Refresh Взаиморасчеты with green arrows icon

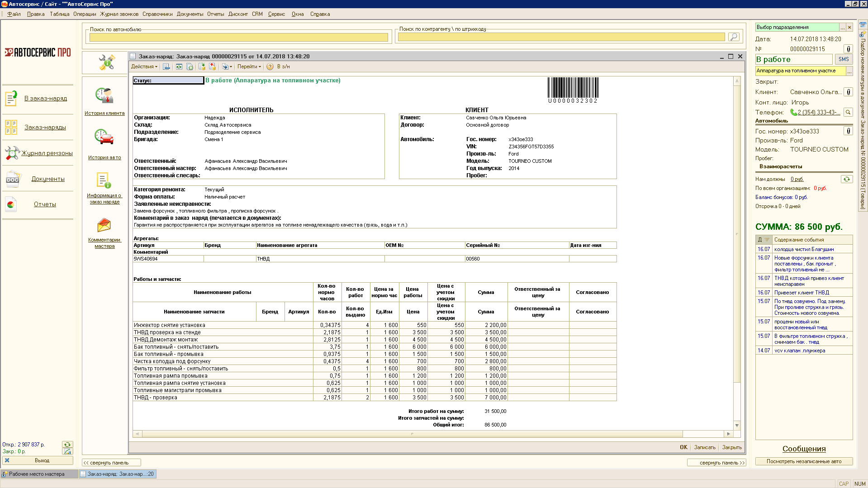846,179
